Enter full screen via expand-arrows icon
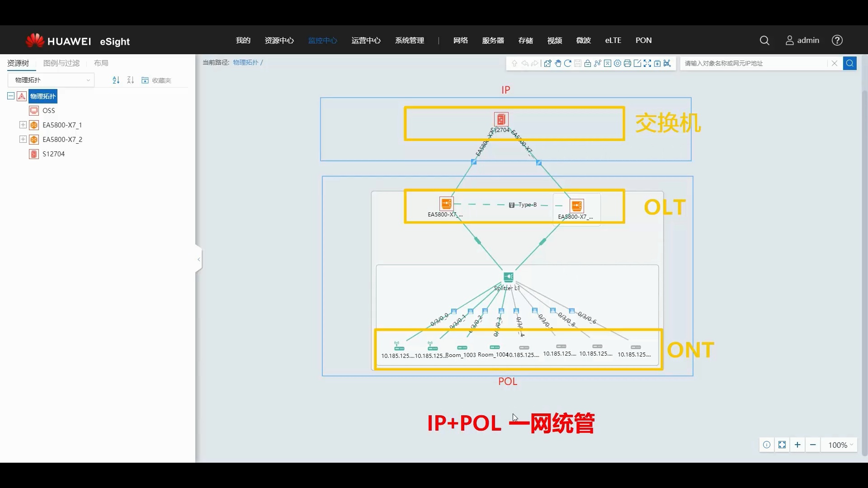 click(x=647, y=63)
